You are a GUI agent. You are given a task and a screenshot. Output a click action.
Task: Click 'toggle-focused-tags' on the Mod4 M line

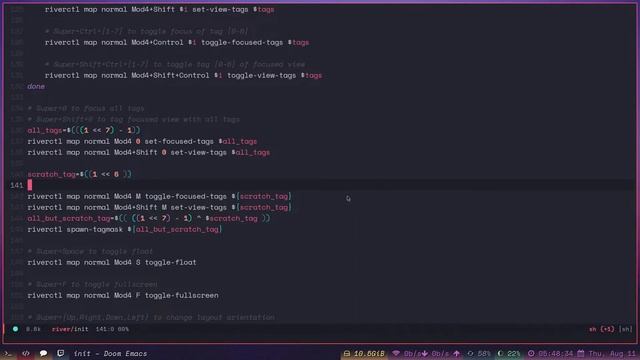pyautogui.click(x=186, y=196)
